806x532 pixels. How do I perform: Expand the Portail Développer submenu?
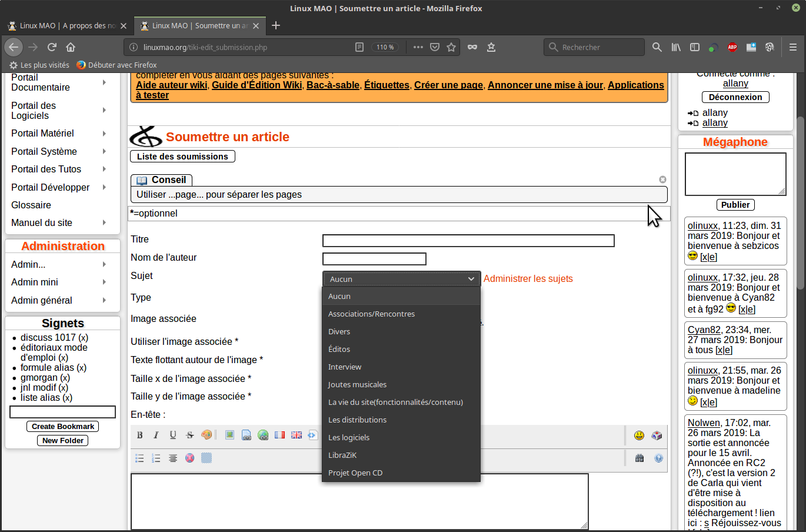pyautogui.click(x=104, y=188)
